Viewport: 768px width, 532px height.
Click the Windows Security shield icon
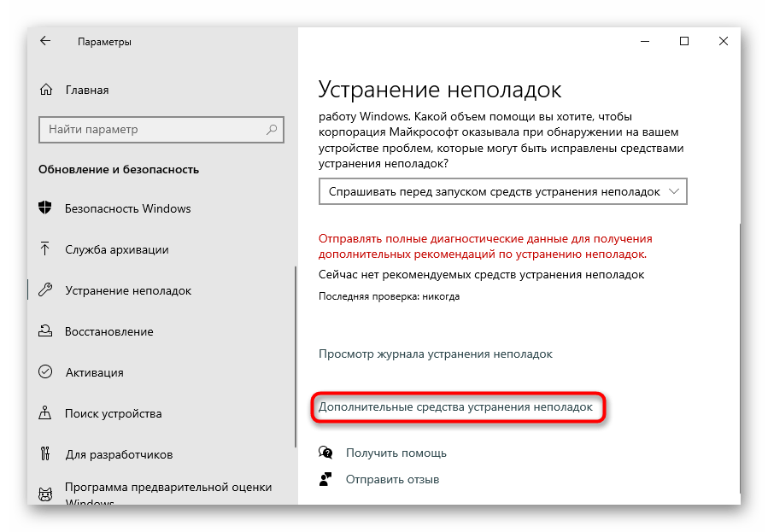point(45,208)
